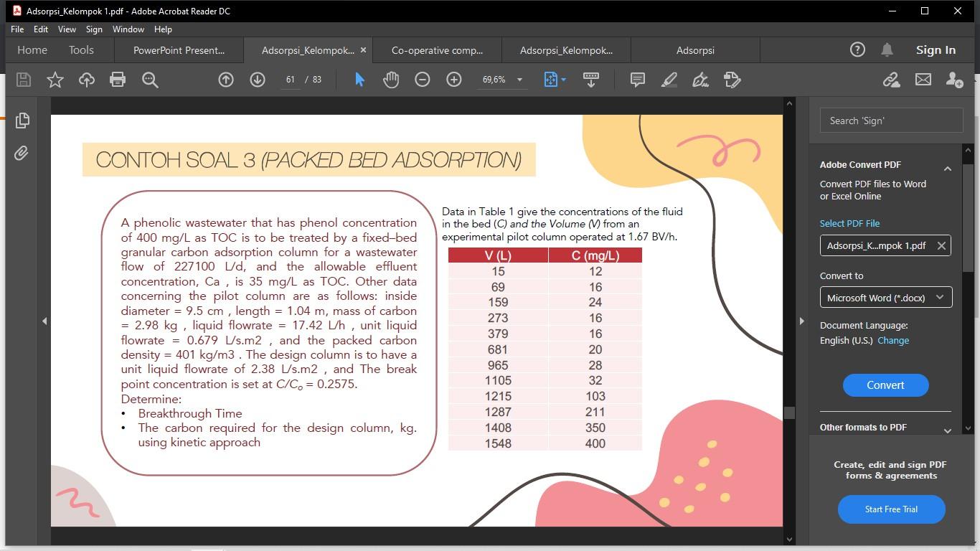Activate the Hand pan tool
The width and height of the screenshot is (980, 551).
[x=391, y=80]
